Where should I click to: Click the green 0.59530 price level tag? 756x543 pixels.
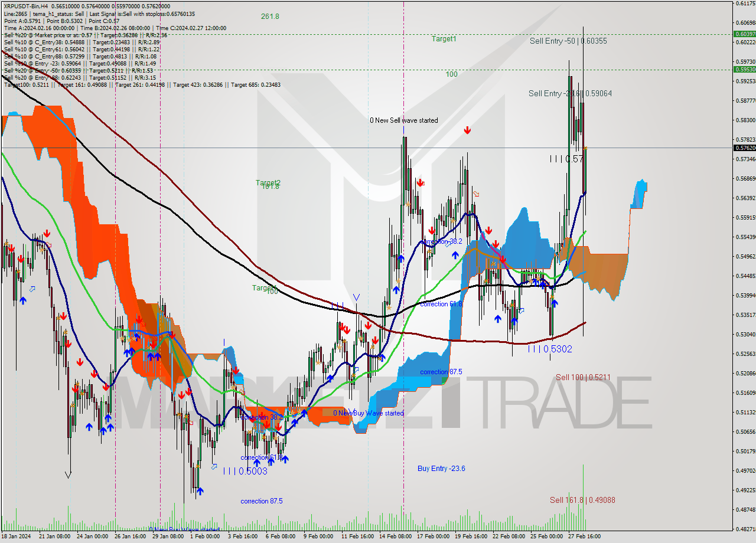click(x=744, y=69)
